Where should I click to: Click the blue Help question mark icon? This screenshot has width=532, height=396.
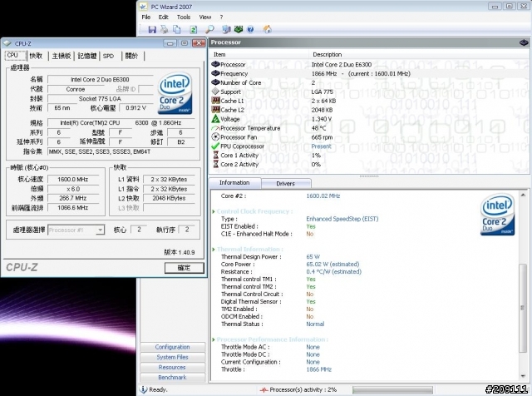pyautogui.click(x=250, y=30)
